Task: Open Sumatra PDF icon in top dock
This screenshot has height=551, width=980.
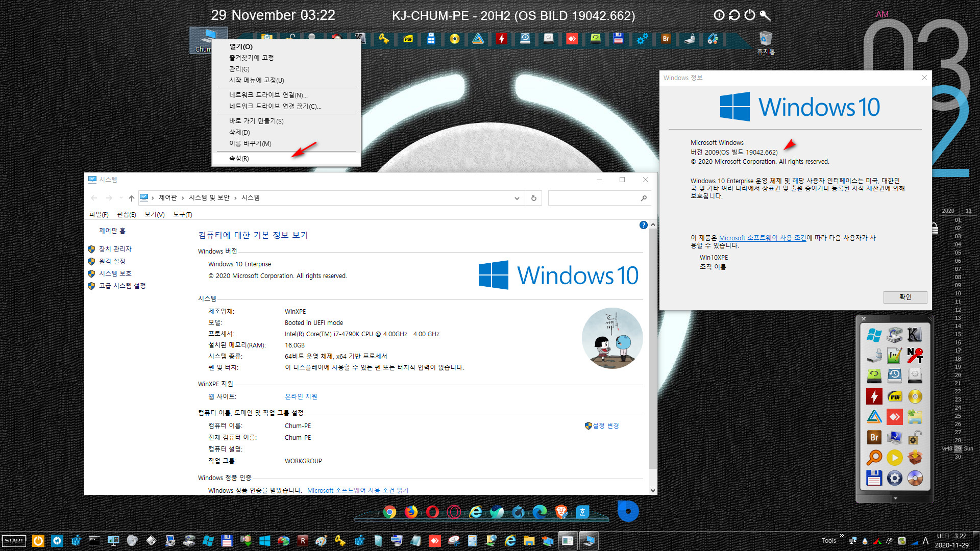Action: [408, 38]
